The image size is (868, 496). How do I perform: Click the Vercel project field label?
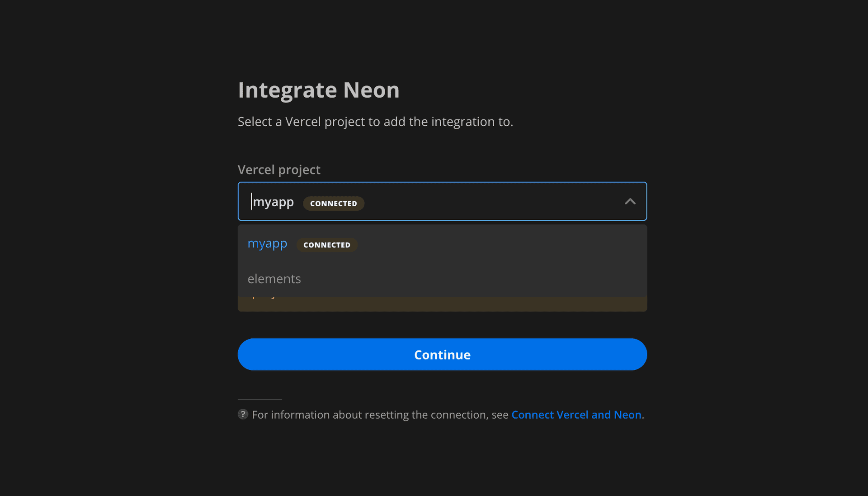(x=279, y=170)
